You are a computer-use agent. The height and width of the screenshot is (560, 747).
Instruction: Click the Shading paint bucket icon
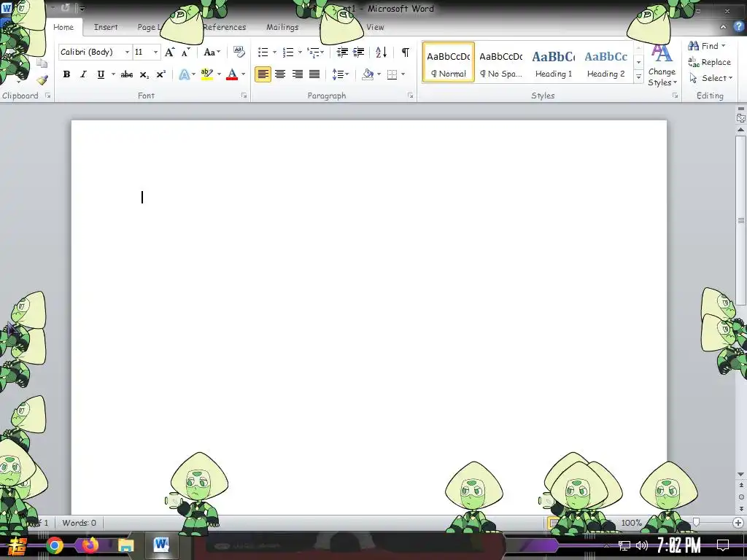[x=368, y=74]
